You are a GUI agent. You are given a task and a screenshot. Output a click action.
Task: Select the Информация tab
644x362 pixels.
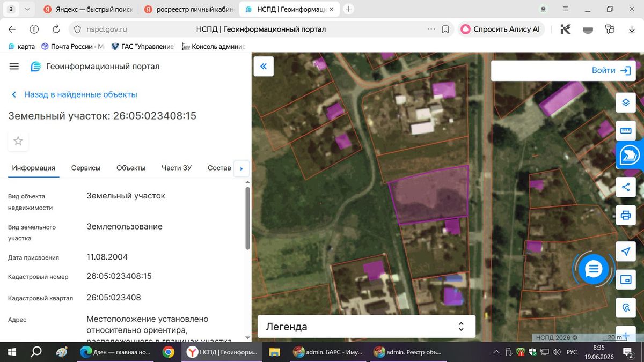(34, 168)
